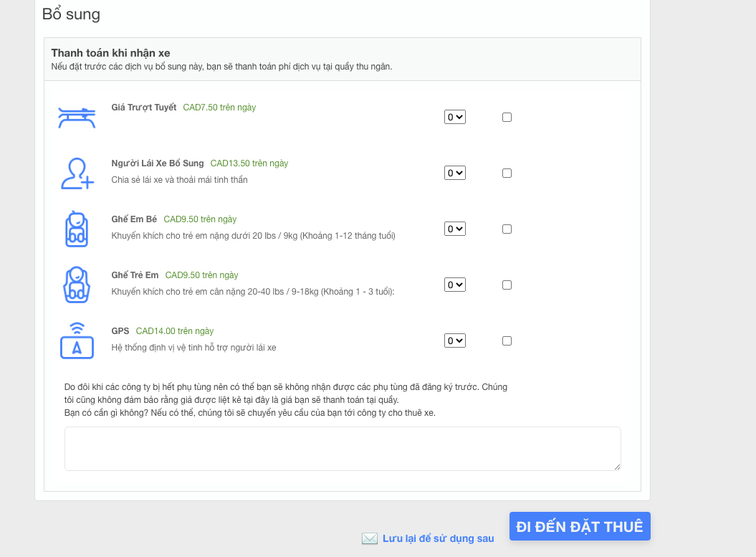Click the Lưu lại để sử dụng sau link

coord(438,538)
